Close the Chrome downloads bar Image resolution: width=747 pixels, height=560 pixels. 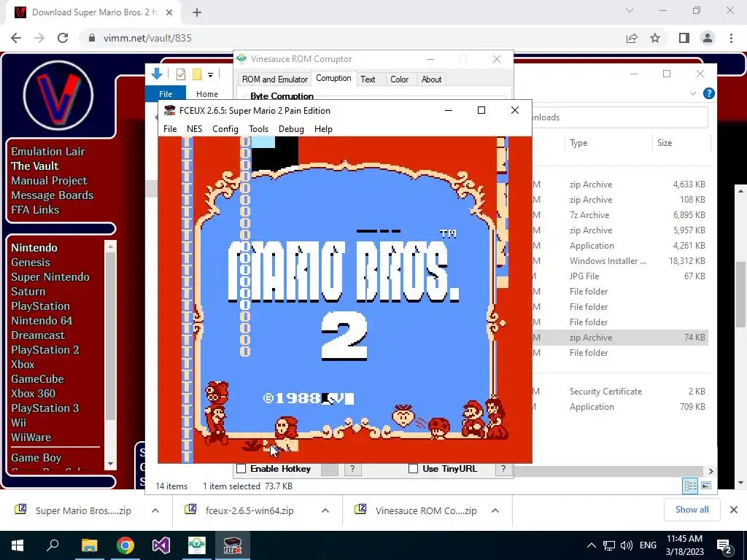[734, 510]
